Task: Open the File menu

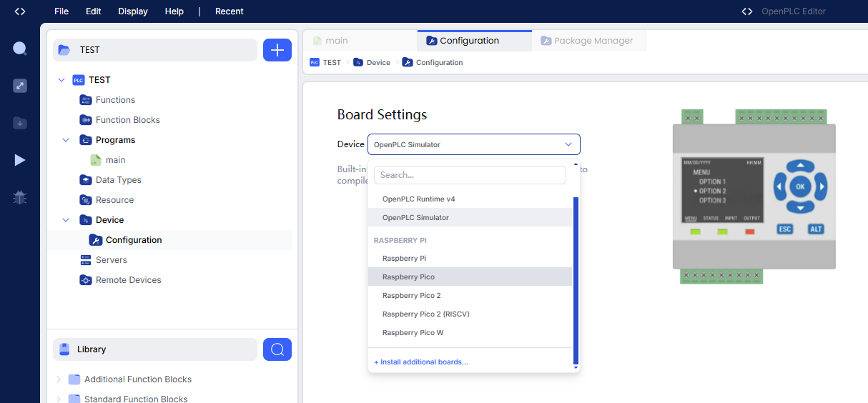Action: point(61,11)
